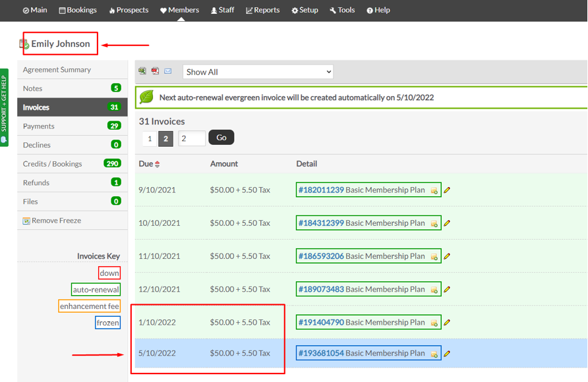
Task: Open Agreement Summary section
Action: pyautogui.click(x=73, y=70)
